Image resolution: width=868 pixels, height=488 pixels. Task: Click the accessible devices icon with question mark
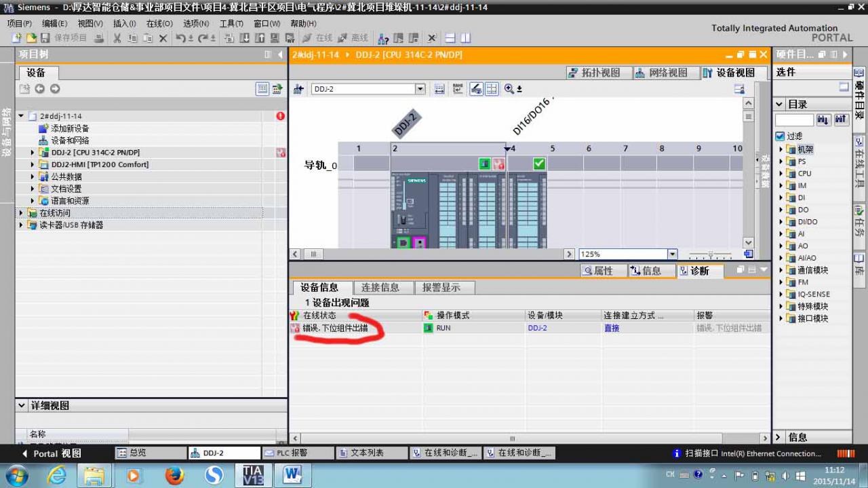point(383,38)
